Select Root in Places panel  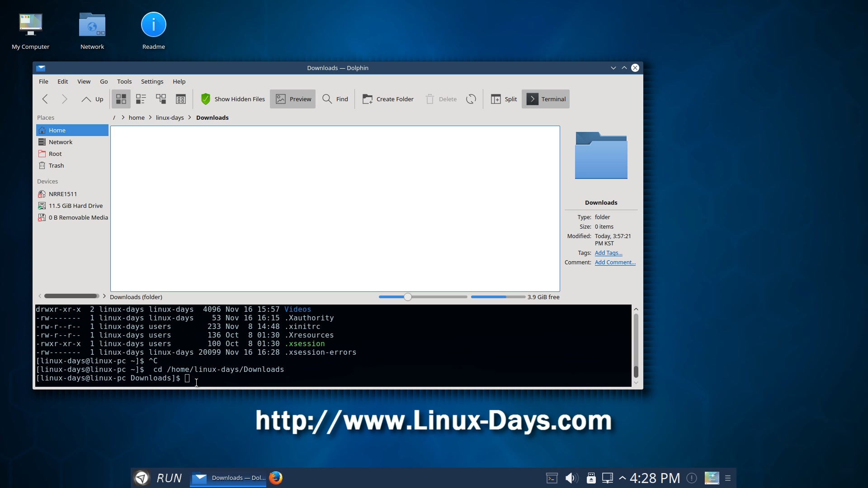pyautogui.click(x=72, y=154)
